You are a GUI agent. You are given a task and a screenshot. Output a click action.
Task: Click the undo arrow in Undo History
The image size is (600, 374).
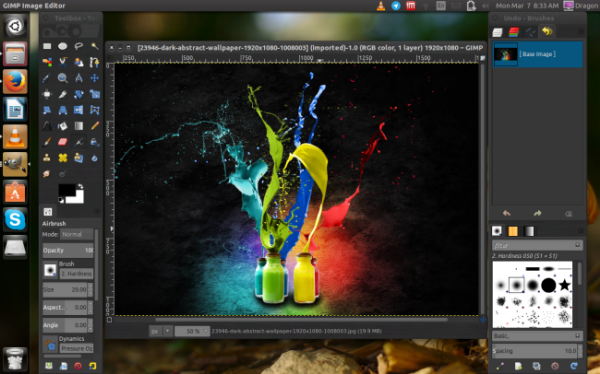point(507,214)
